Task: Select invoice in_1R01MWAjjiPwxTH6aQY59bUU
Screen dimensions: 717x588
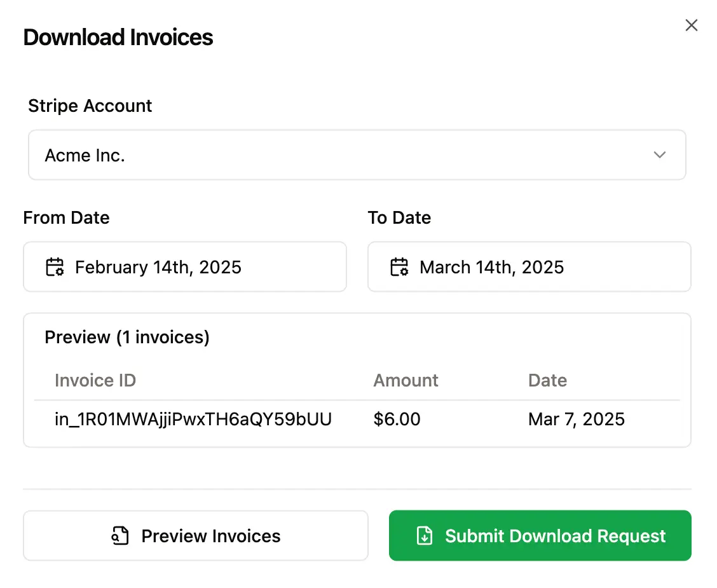Action: click(x=193, y=419)
